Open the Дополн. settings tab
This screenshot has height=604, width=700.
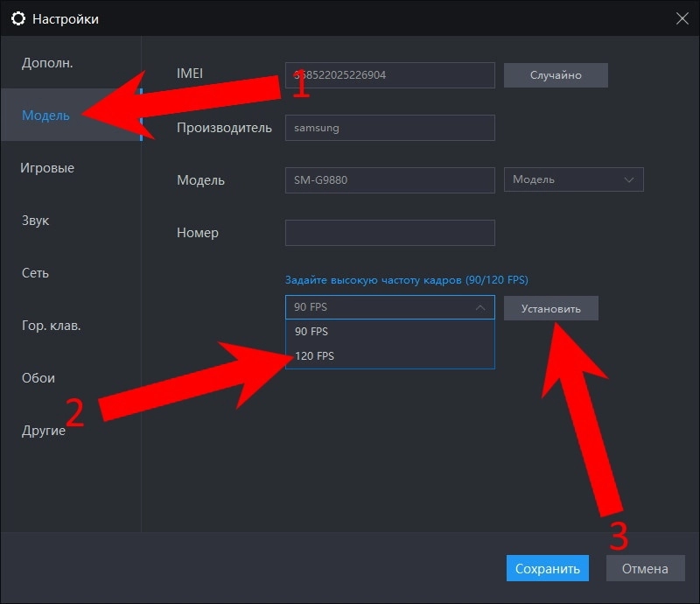(x=47, y=63)
